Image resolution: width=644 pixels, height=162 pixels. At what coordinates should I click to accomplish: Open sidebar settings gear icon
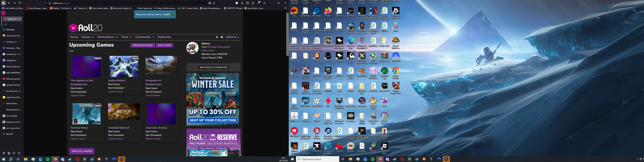(x=4, y=153)
